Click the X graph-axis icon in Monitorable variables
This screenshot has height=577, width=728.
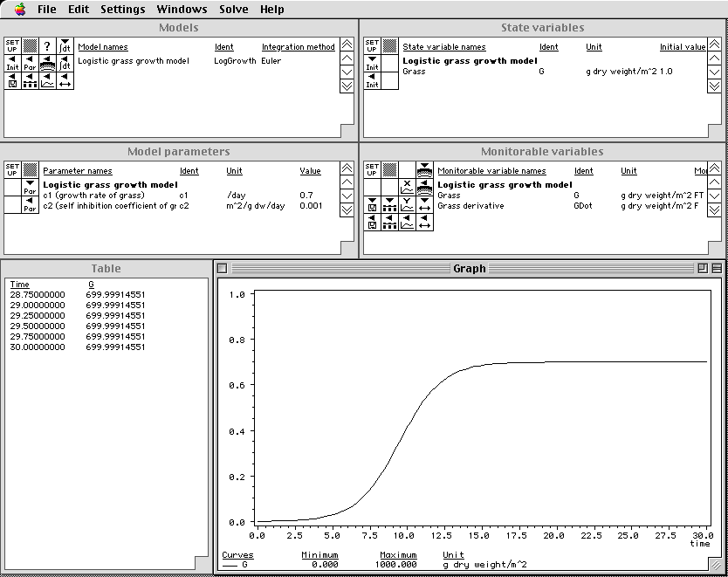click(407, 187)
